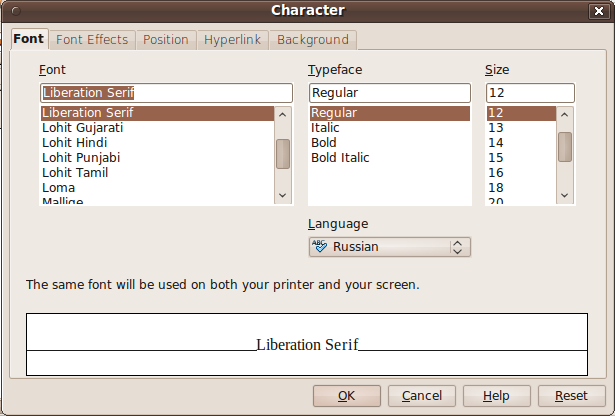The image size is (615, 416).
Task: Click the Size input field
Action: click(x=530, y=93)
